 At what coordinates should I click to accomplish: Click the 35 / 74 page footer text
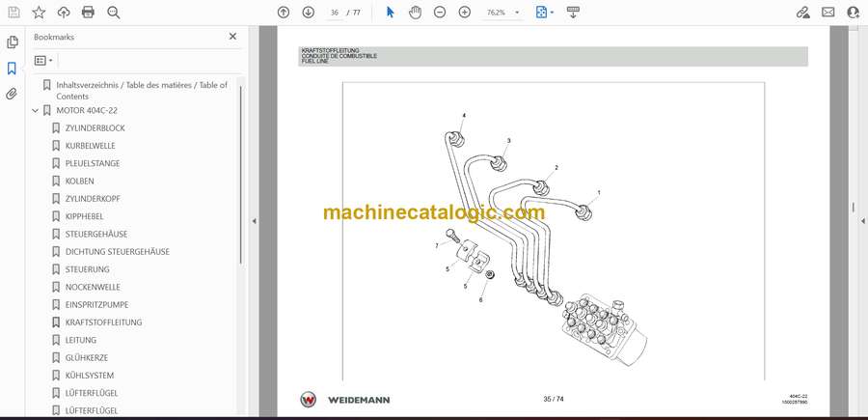point(554,399)
